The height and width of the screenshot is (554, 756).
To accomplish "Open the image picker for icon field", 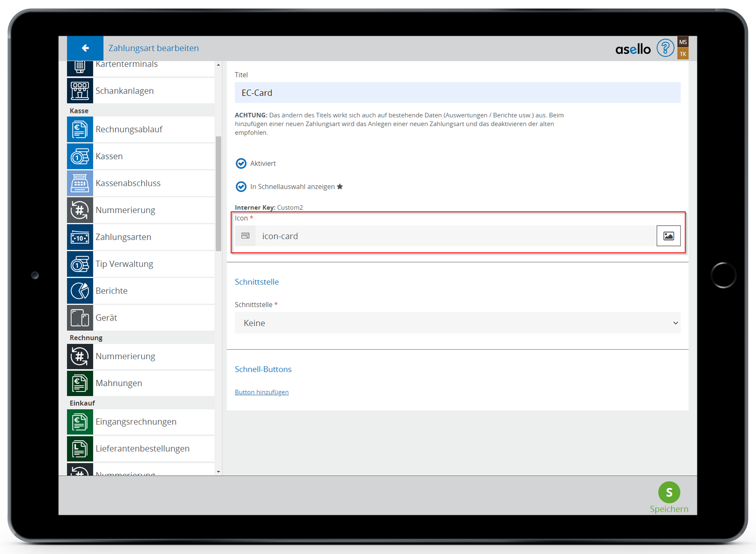I will coord(668,236).
